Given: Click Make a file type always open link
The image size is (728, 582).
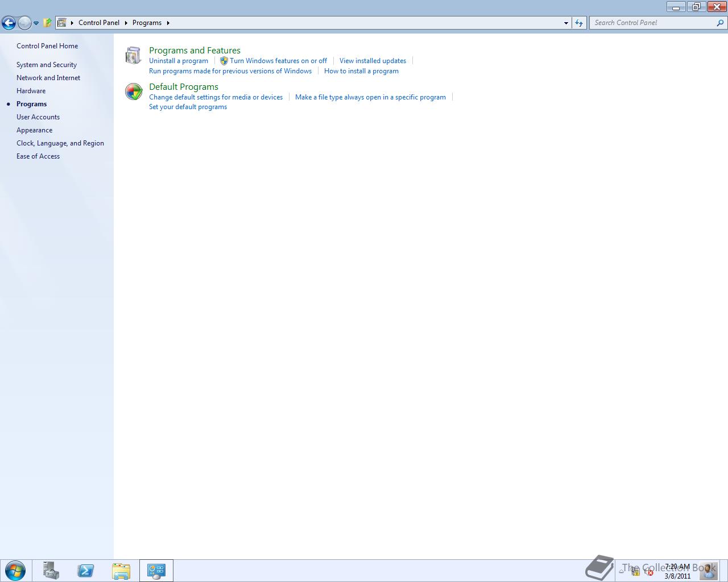Looking at the screenshot, I should [370, 97].
